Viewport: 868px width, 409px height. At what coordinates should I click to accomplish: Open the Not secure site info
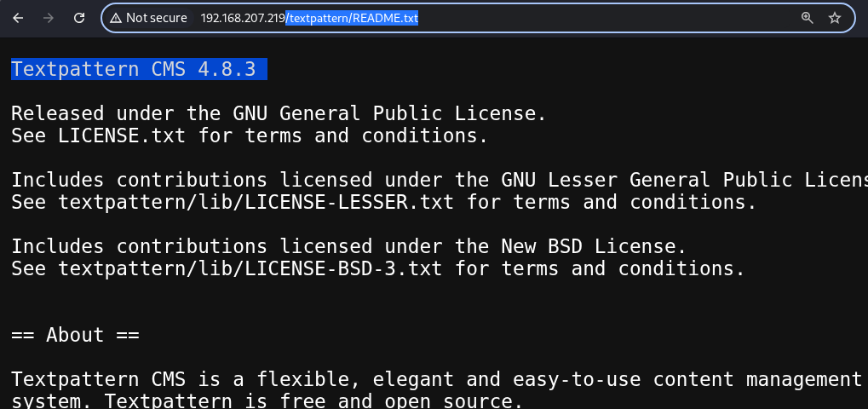149,18
